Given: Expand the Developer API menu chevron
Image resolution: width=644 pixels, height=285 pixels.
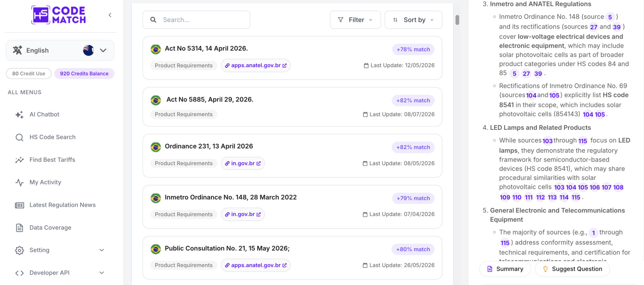Looking at the screenshot, I should click(x=102, y=273).
